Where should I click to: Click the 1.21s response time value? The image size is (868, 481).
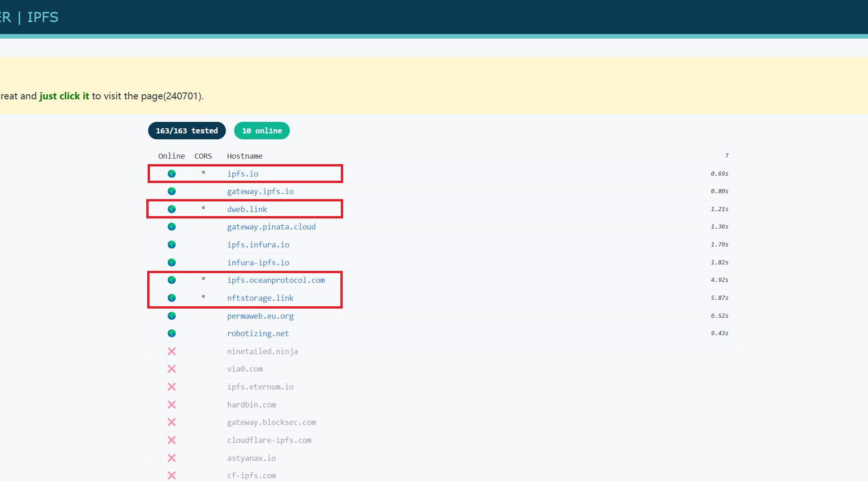pos(719,209)
